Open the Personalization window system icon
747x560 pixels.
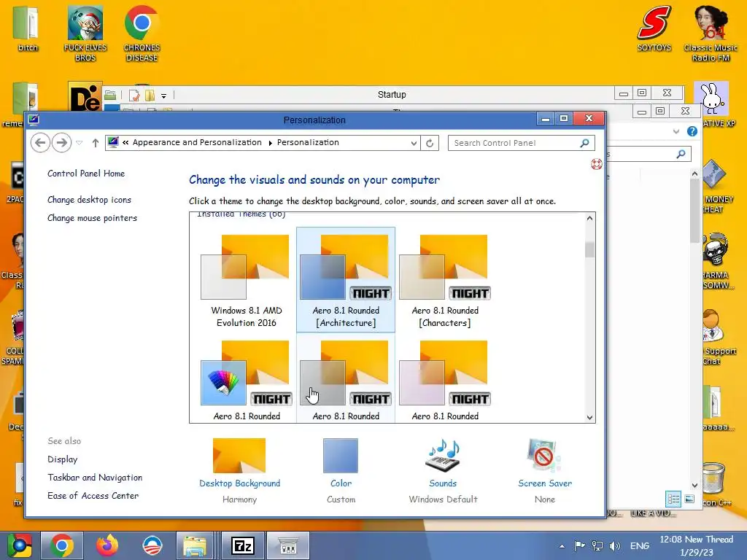[34, 120]
